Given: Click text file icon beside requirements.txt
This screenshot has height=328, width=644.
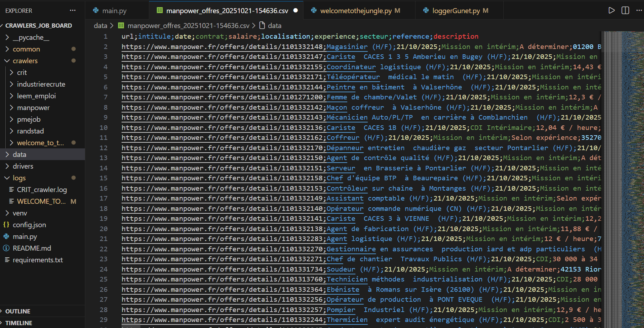Looking at the screenshot, I should (6, 260).
